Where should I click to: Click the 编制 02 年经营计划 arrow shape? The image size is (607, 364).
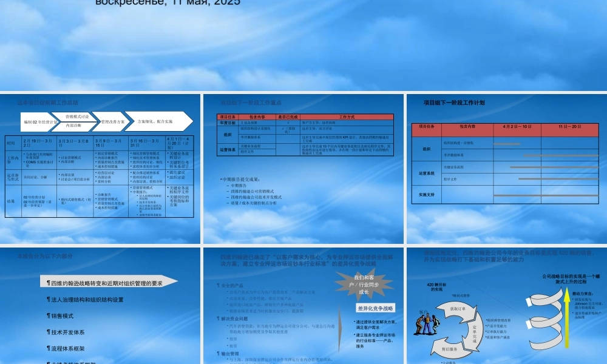coord(38,122)
